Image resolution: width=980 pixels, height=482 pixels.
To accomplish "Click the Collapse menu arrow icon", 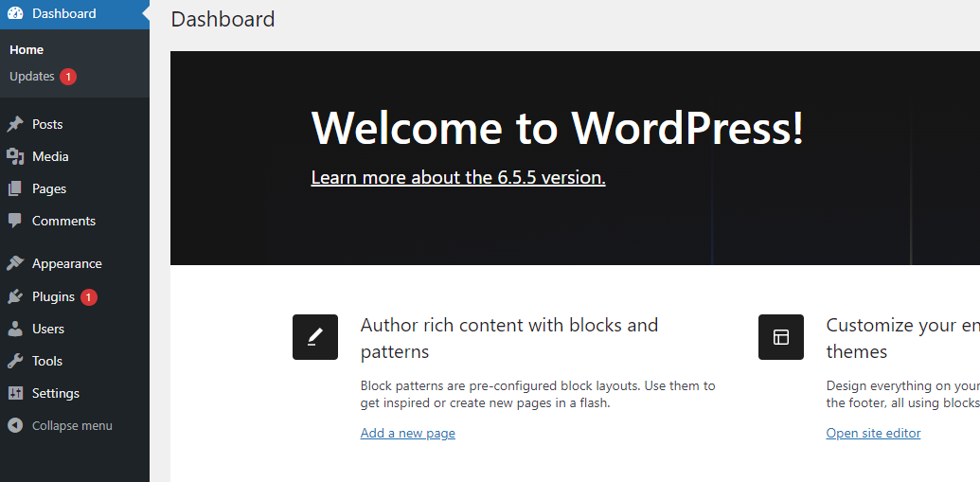I will [x=15, y=426].
